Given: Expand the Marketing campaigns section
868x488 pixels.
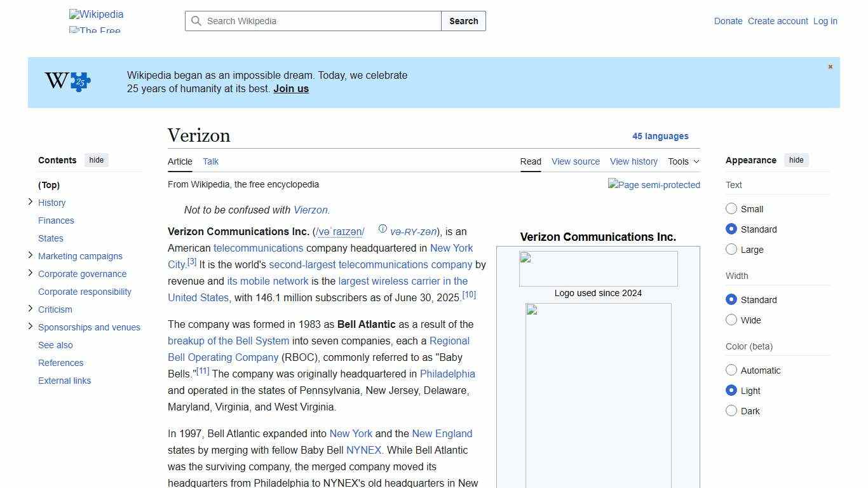Looking at the screenshot, I should point(31,255).
